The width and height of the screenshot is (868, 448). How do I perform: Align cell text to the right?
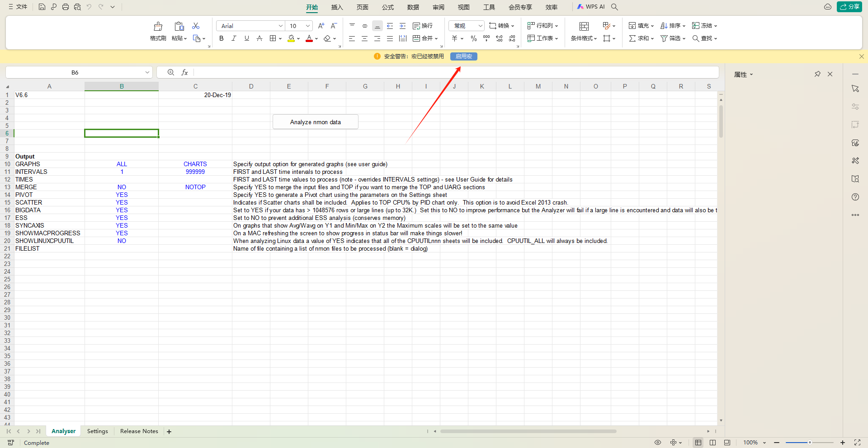tap(377, 38)
